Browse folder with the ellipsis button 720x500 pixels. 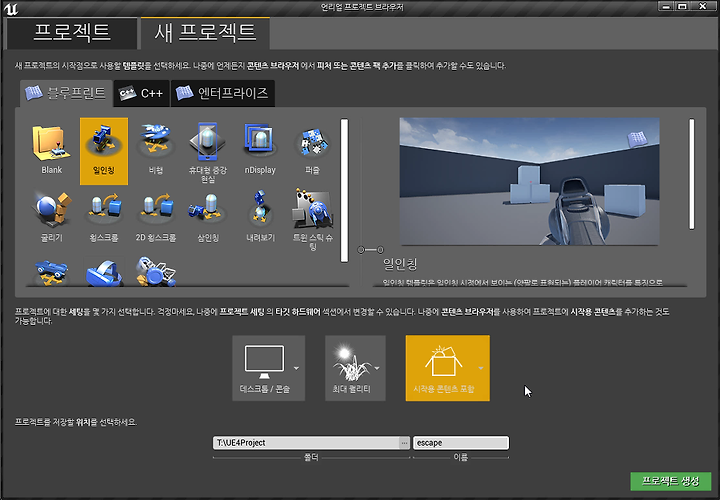click(x=404, y=443)
